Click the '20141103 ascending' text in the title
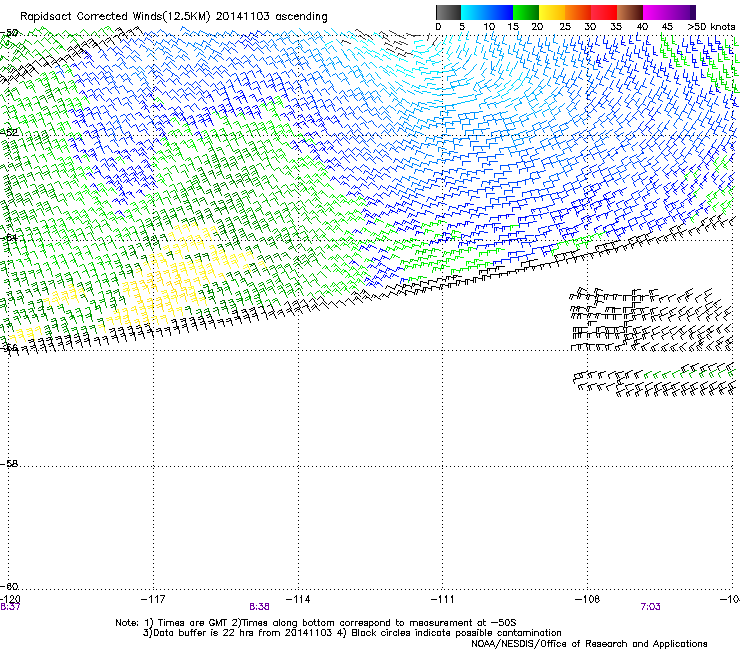This screenshot has height=650, width=740. point(271,17)
